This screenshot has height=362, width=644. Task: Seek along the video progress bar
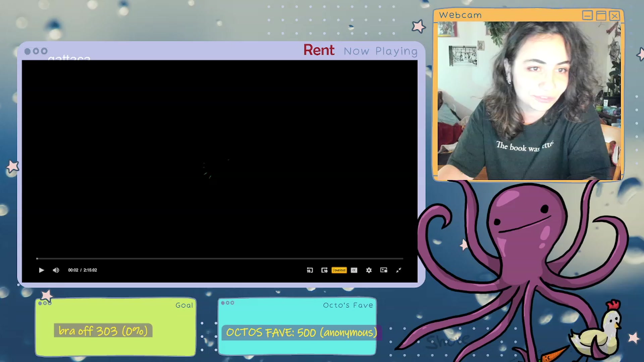pos(220,258)
